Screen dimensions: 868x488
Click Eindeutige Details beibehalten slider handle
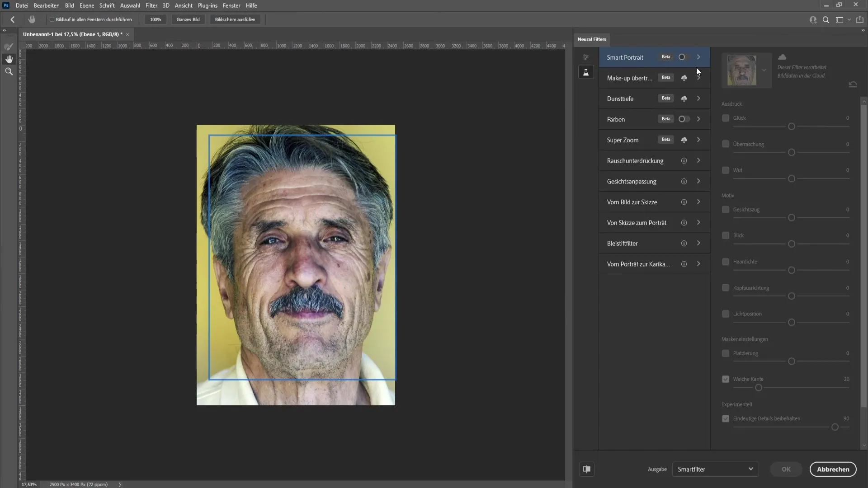click(835, 427)
